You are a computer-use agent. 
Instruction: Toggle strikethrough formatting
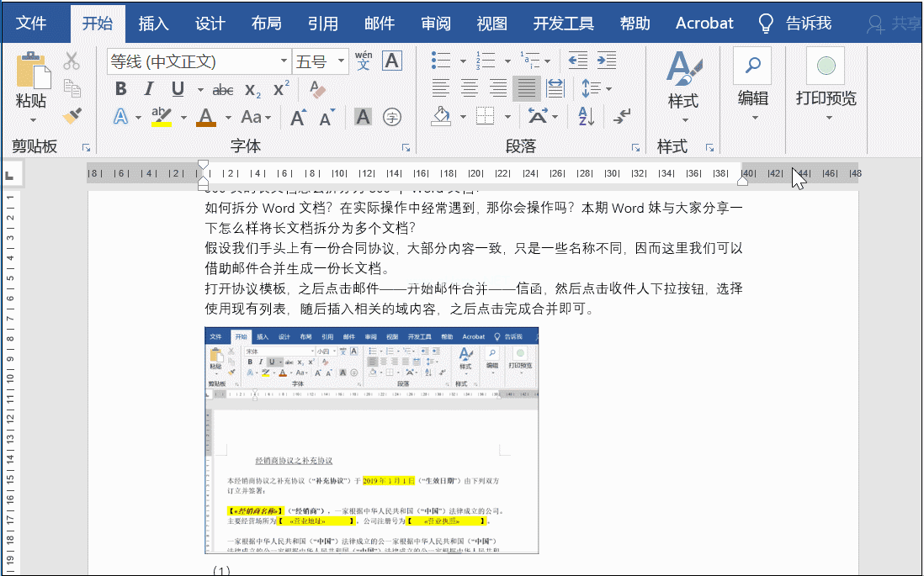(222, 90)
